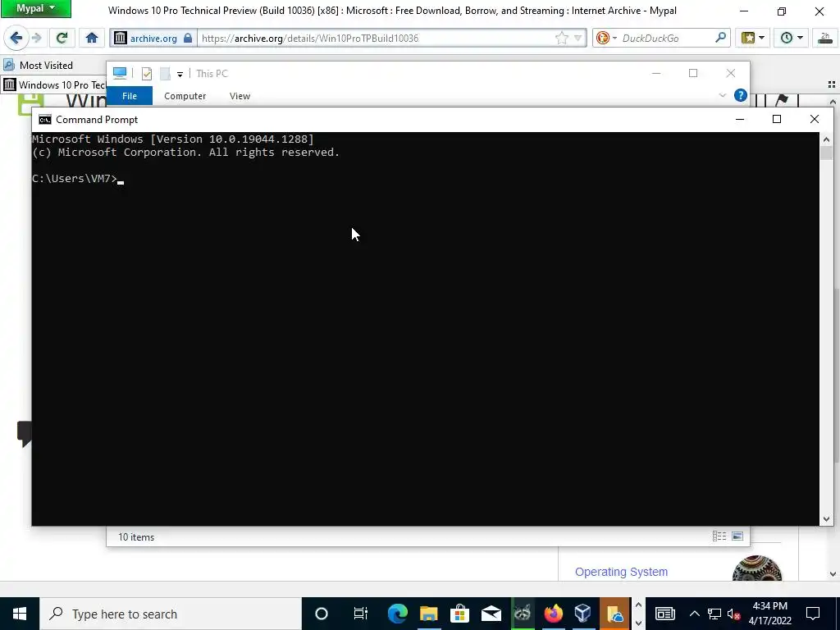Viewport: 840px width, 630px height.
Task: Open Task View on the taskbar
Action: coord(361,614)
